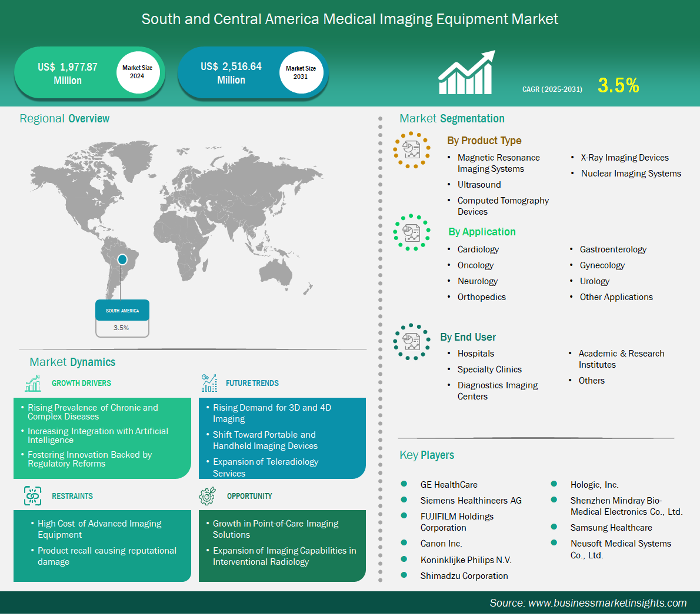
Task: Click High Cost of Advanced Imaging Equipment
Action: tap(99, 529)
